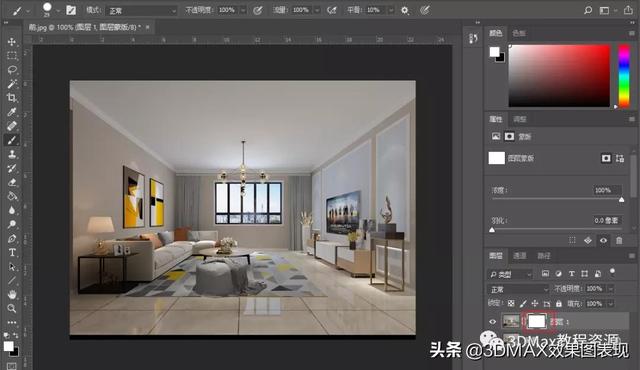Open the layer fill dropdown arrow
The height and width of the screenshot is (370, 640).
[611, 304]
